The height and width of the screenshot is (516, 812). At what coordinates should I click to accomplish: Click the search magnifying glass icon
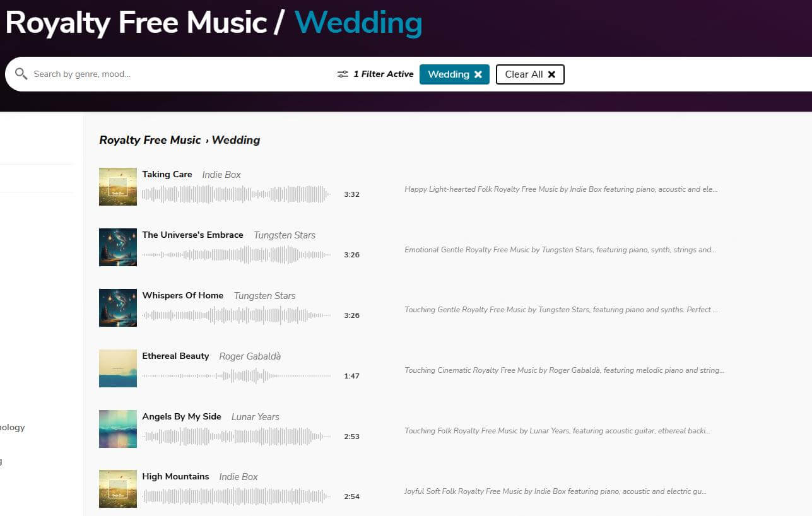[x=21, y=74]
